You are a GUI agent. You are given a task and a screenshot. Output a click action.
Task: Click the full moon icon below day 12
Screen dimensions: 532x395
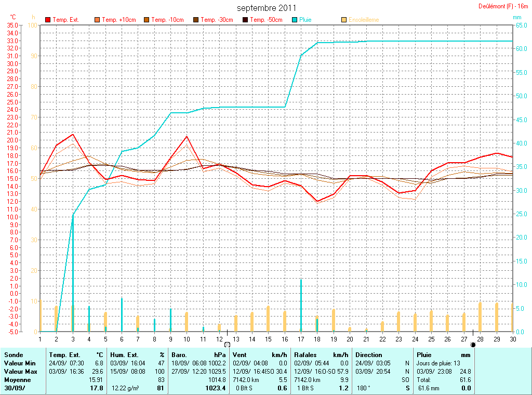[227, 345]
